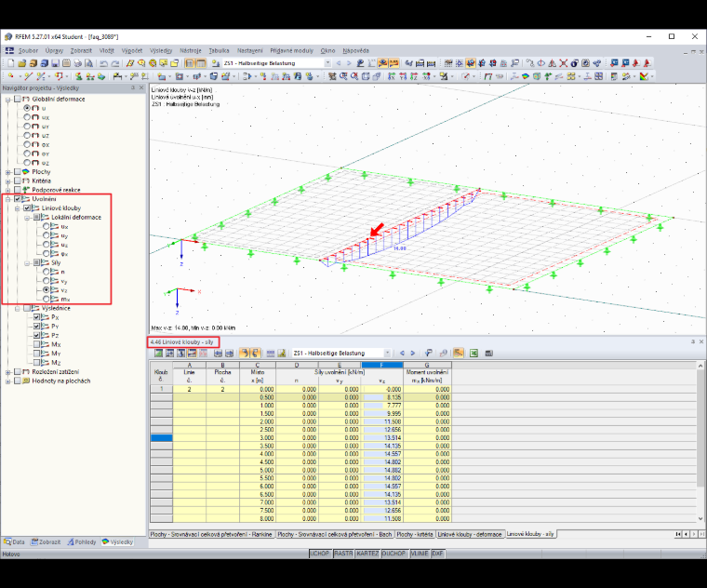The width and height of the screenshot is (707, 588).
Task: Enable the Mx checkbox under Výslednice
Action: [37, 344]
